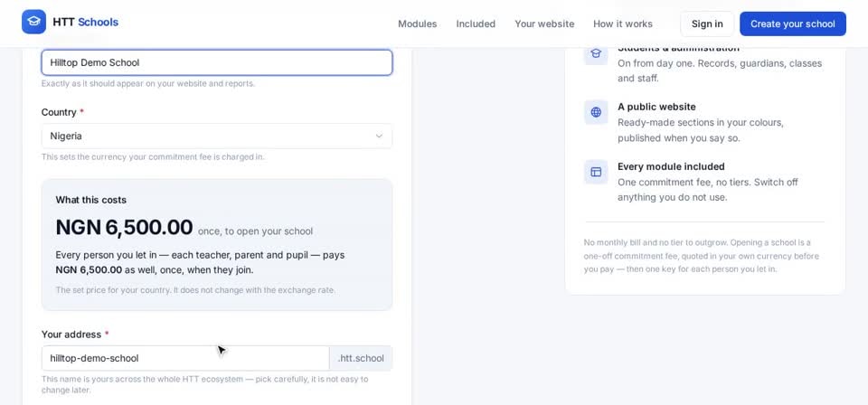The height and width of the screenshot is (405, 868).
Task: Open the Your website nav item
Action: click(x=544, y=24)
